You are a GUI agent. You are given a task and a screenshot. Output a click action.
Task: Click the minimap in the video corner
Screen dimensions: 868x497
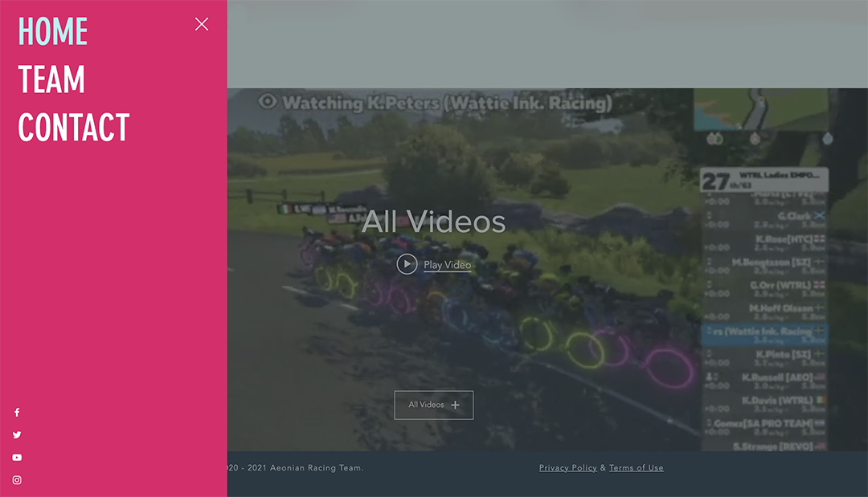760,109
